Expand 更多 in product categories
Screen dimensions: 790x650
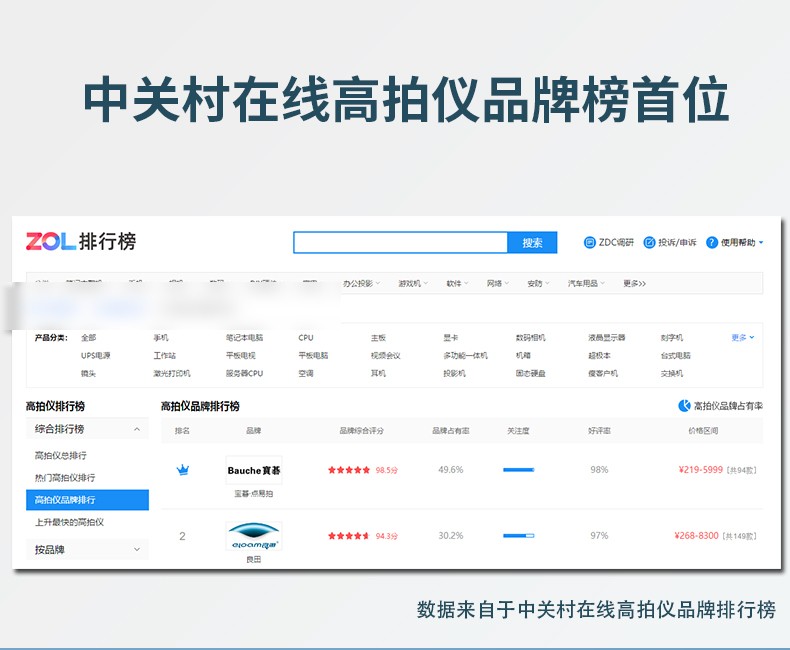point(743,338)
